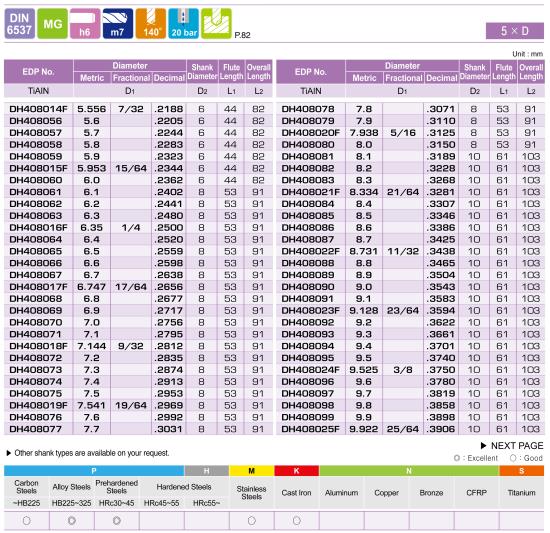Select the Cast Iron rating circle
This screenshot has width=550, height=533.
point(297,521)
